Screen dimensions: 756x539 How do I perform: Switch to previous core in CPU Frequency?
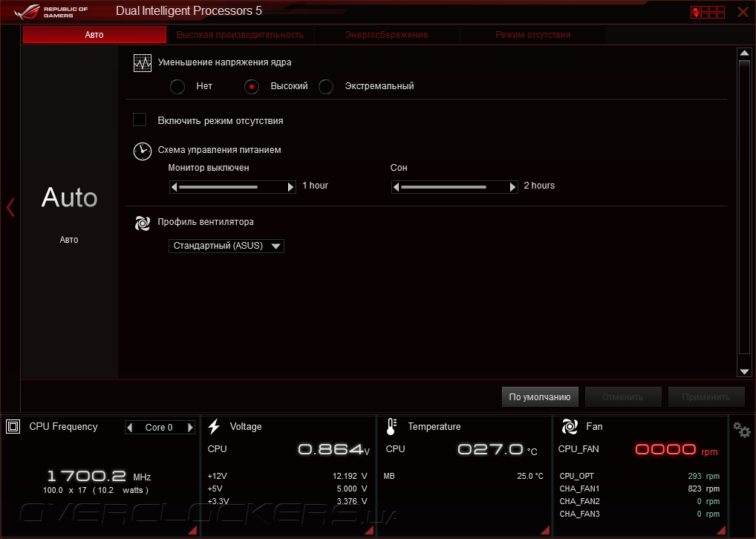coord(129,427)
